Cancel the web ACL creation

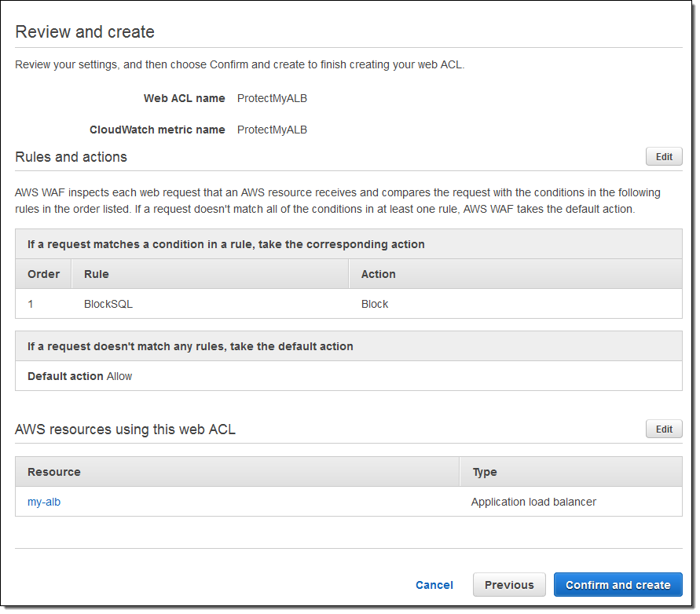[x=434, y=585]
